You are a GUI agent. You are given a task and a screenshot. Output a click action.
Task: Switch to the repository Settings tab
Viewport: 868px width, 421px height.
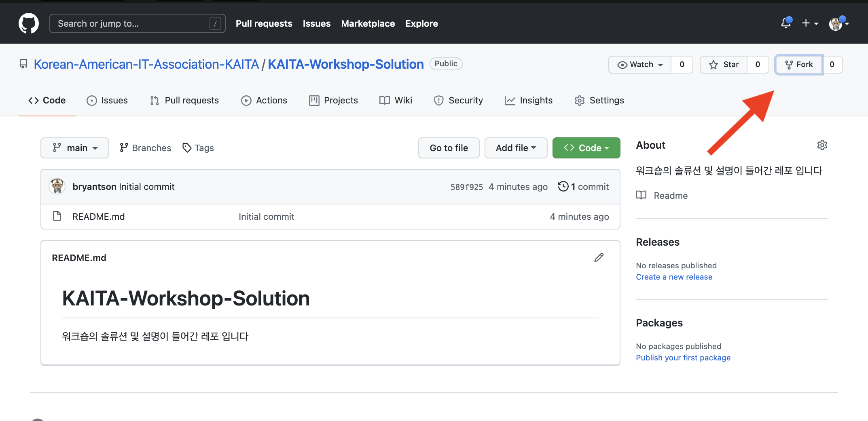(x=599, y=100)
